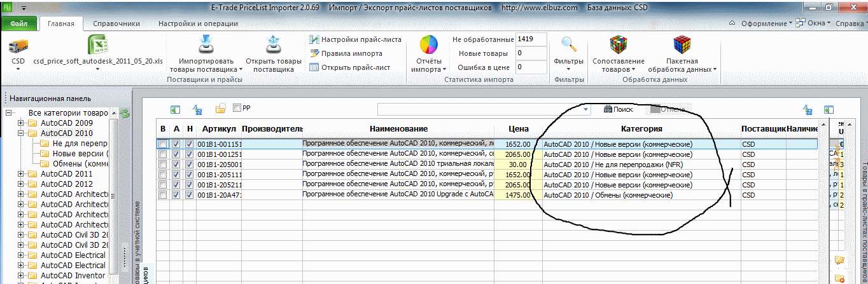
Task: Switch to the Справочники ribbon tab
Action: tap(116, 24)
